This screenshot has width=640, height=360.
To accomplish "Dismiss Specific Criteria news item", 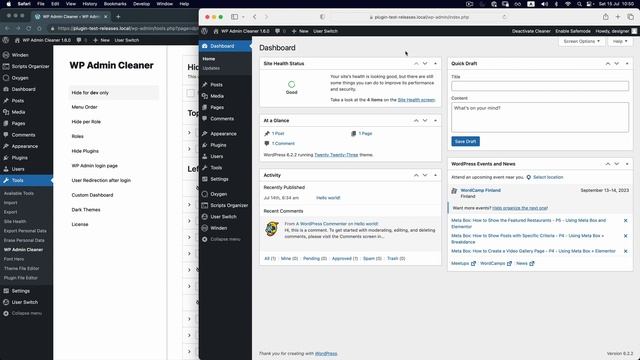I will [x=625, y=236].
